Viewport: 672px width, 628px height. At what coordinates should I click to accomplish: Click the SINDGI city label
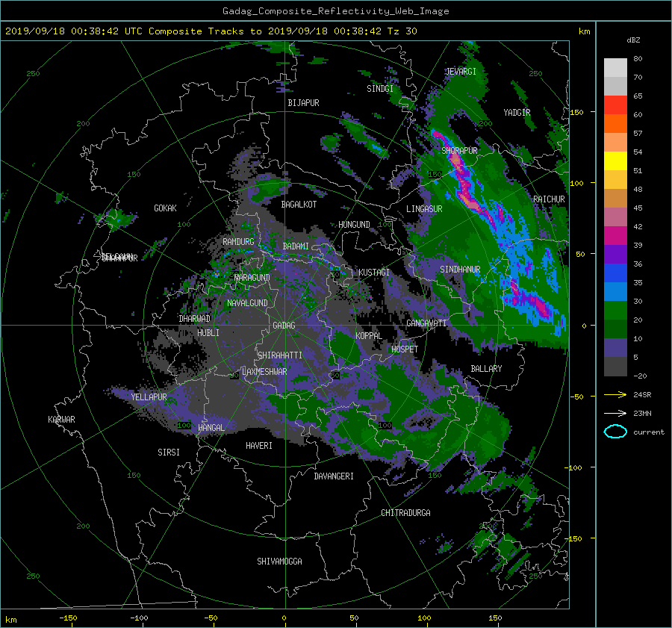click(380, 88)
